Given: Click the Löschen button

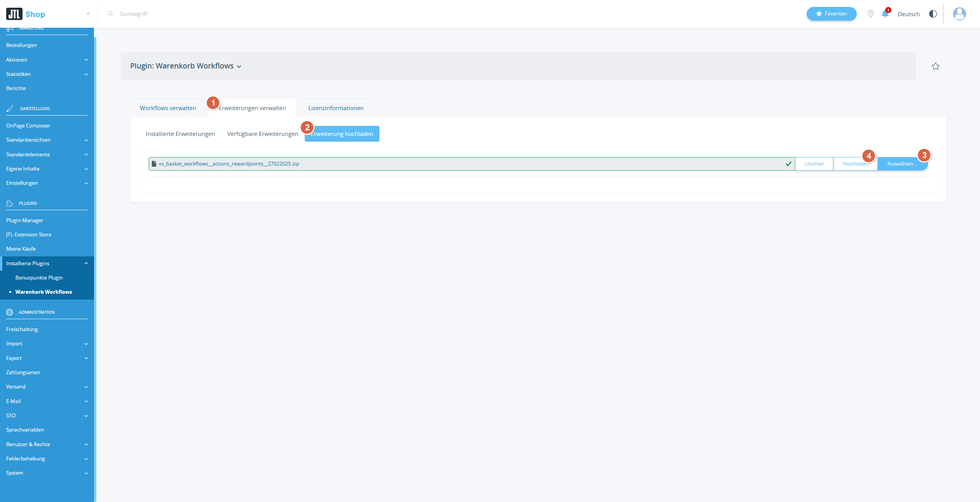Looking at the screenshot, I should 814,164.
